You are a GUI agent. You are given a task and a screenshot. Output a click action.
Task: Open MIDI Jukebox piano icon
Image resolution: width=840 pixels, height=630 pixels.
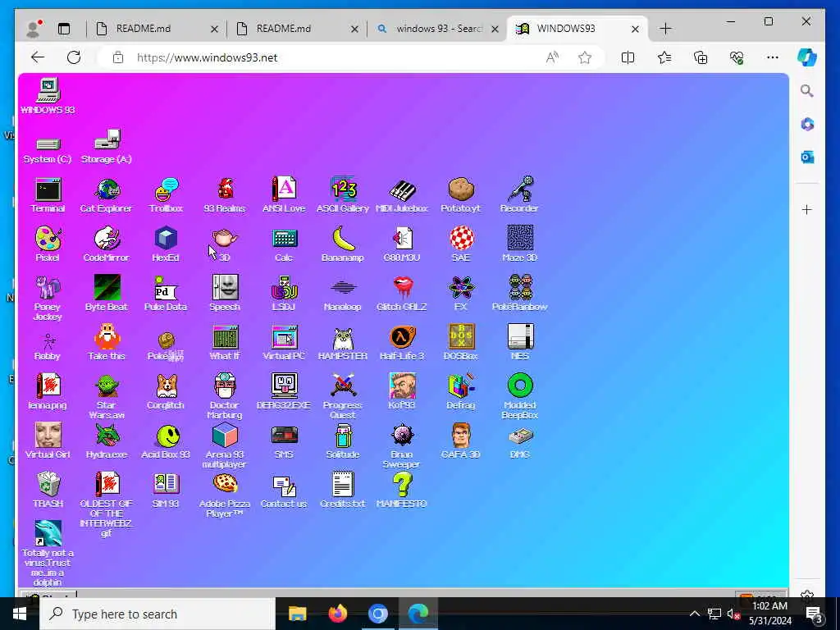402,195
